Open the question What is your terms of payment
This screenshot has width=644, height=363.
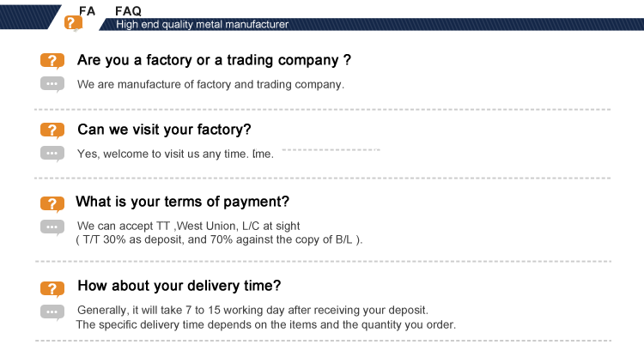click(x=182, y=202)
